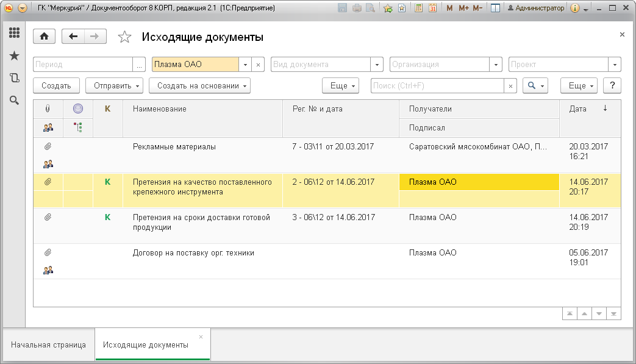636x364 pixels.
Task: Select row Рекламные материалы
Action: [327, 155]
